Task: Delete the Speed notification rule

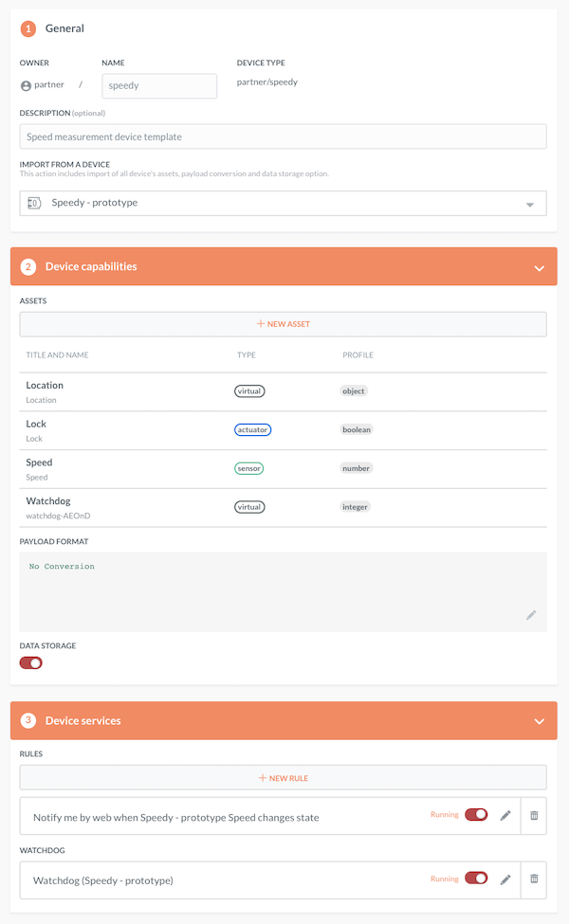Action: 534,815
